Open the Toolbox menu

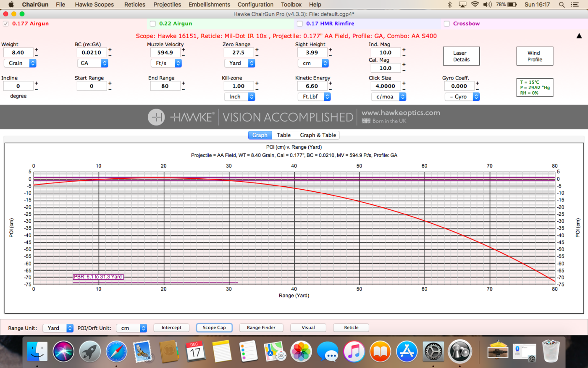point(291,5)
